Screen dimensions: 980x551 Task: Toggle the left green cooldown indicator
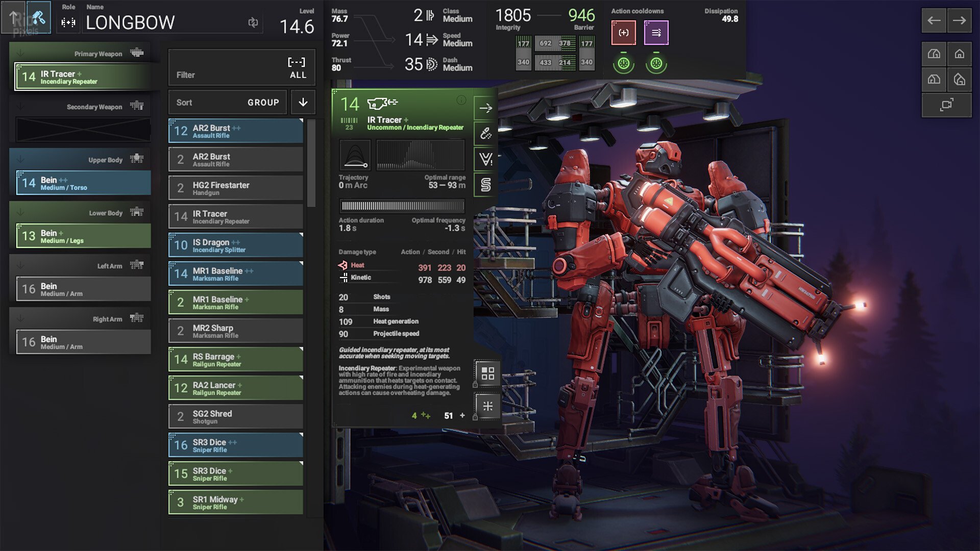tap(624, 64)
